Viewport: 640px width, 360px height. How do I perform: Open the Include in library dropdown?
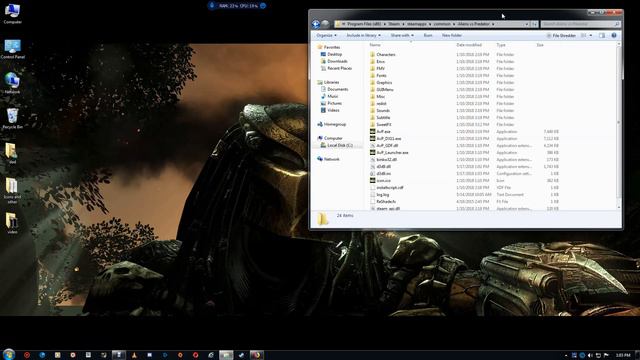[363, 36]
